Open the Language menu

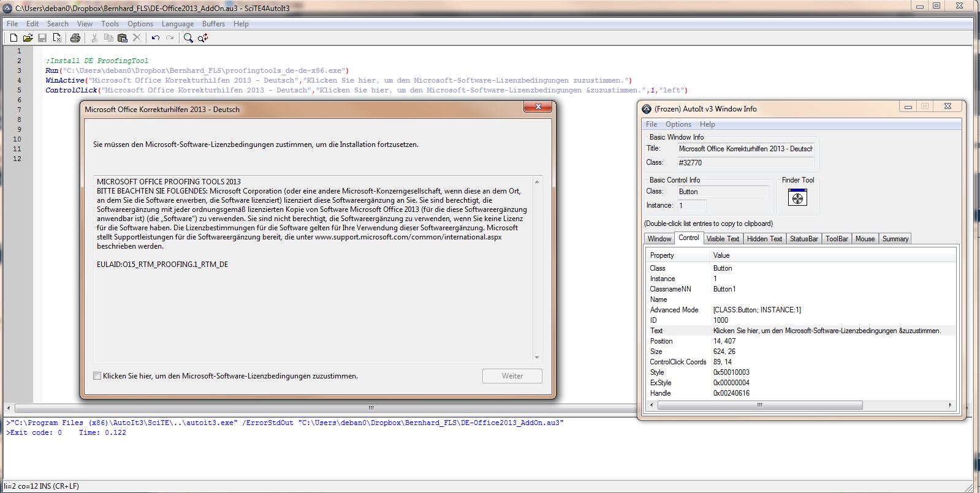(177, 24)
